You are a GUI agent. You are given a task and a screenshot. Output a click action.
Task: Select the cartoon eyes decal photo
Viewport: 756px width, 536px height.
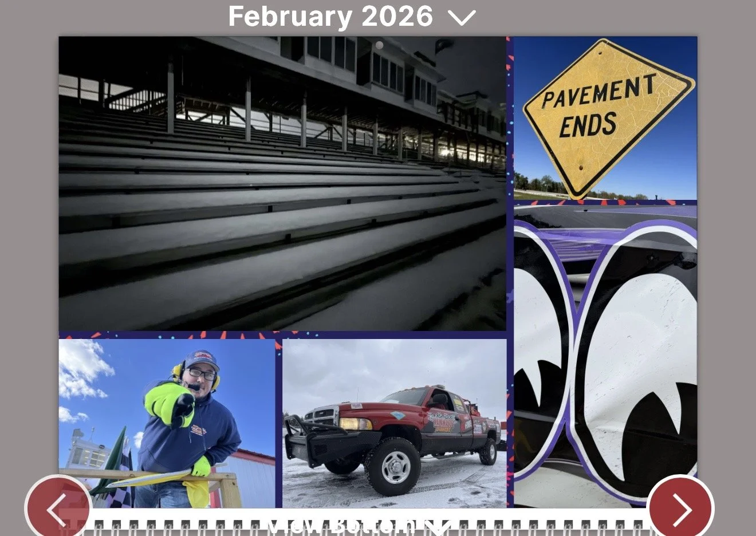[605, 356]
